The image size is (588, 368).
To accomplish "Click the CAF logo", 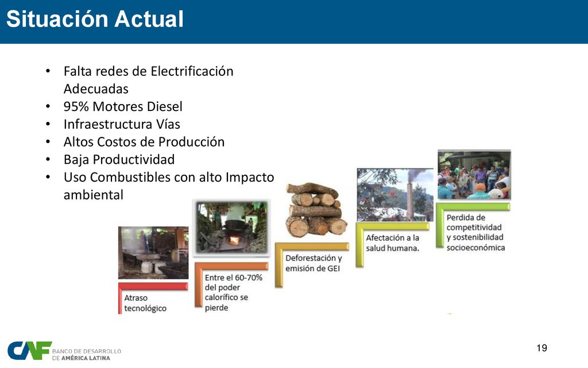I will [29, 351].
